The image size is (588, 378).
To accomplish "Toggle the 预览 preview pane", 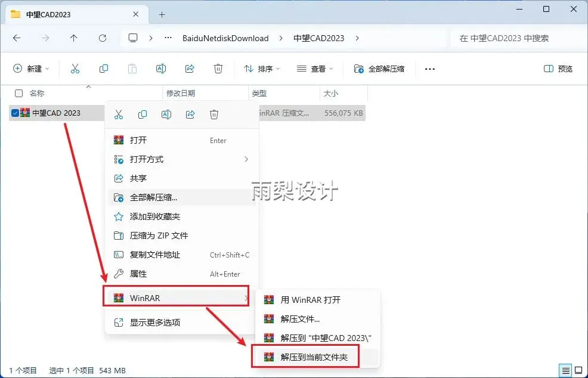I will [558, 69].
